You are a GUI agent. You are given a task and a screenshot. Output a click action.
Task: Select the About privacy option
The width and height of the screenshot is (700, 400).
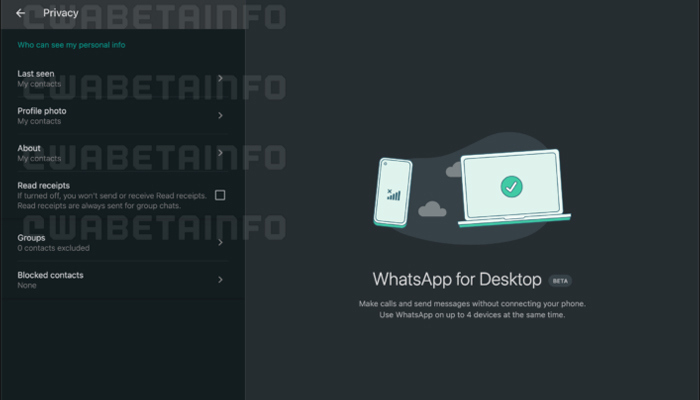point(122,153)
